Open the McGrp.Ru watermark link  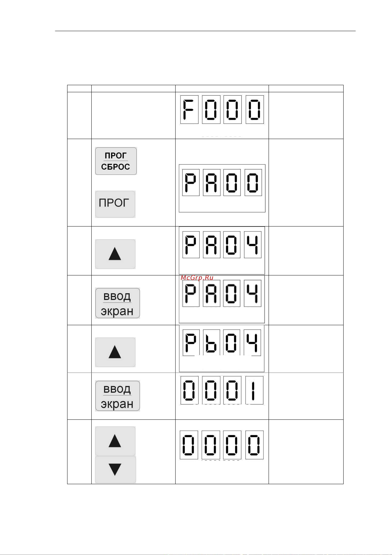click(197, 278)
